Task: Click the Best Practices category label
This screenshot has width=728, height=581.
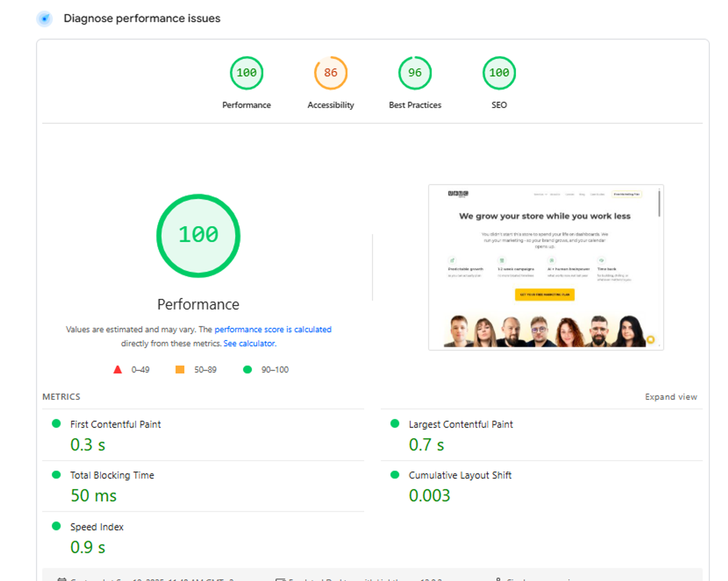Action: pyautogui.click(x=415, y=105)
